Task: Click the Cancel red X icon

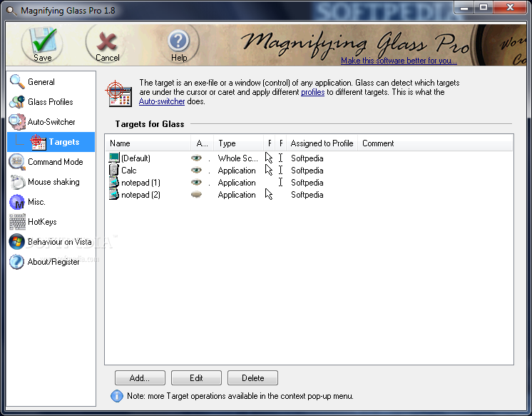Action: click(x=107, y=42)
